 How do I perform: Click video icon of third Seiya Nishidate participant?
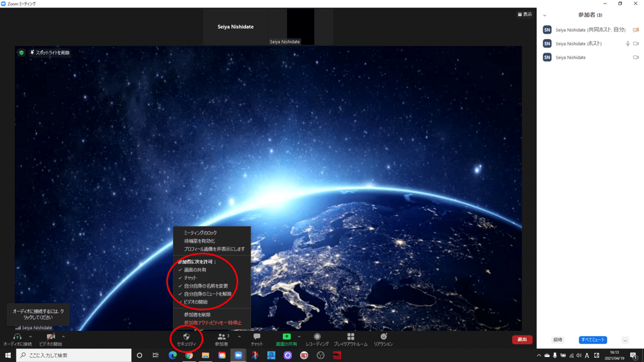click(x=636, y=57)
